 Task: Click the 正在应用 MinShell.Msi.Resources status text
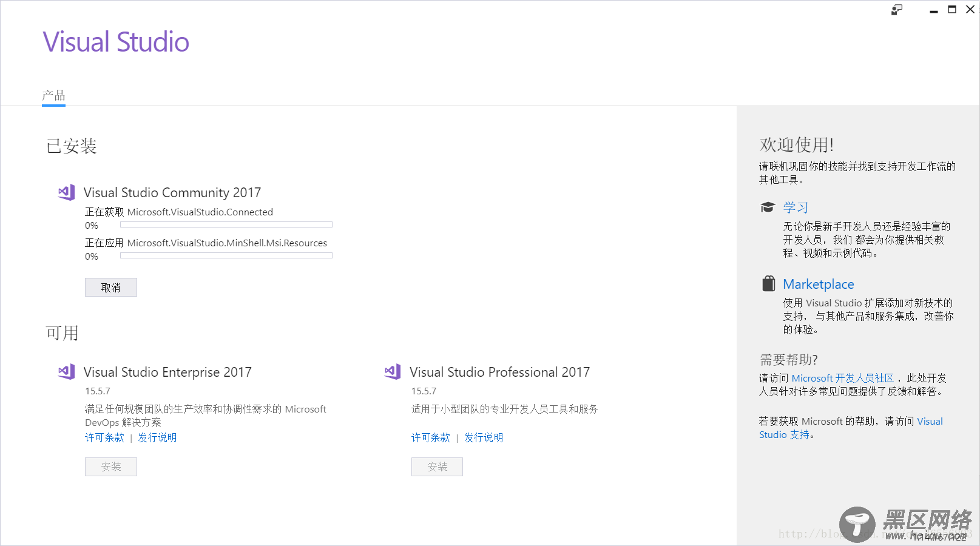206,243
